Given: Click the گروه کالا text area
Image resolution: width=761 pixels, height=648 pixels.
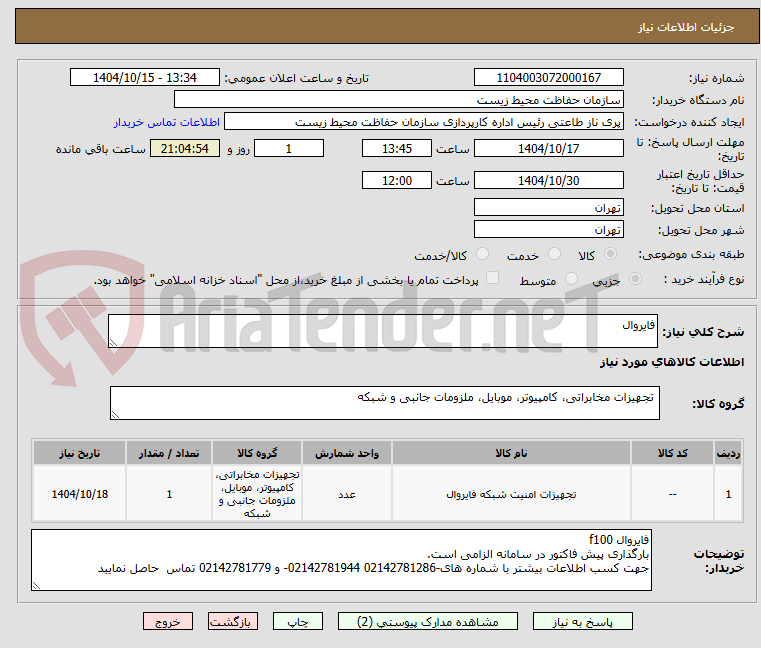Looking at the screenshot, I should tap(384, 403).
